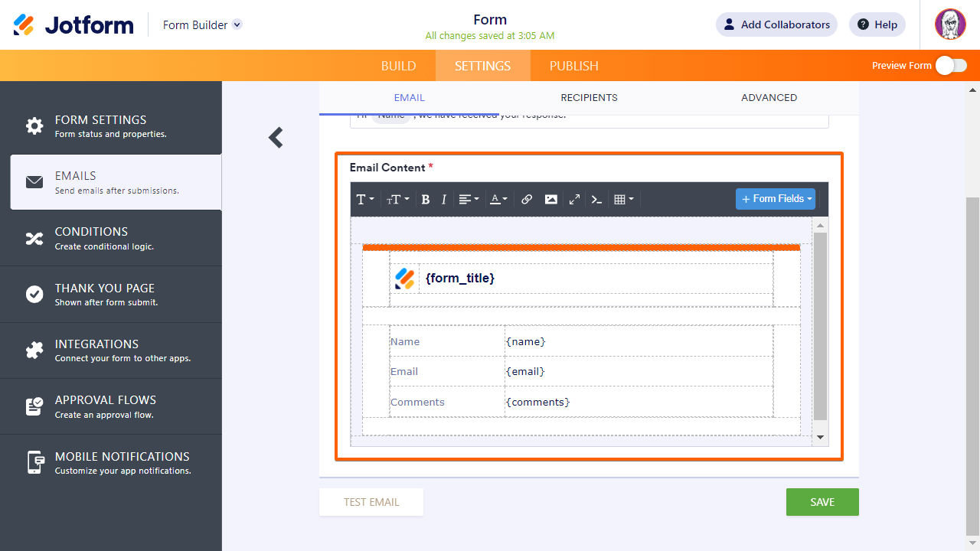Image resolution: width=980 pixels, height=551 pixels.
Task: Click the Integrations puzzle icon
Action: click(34, 350)
